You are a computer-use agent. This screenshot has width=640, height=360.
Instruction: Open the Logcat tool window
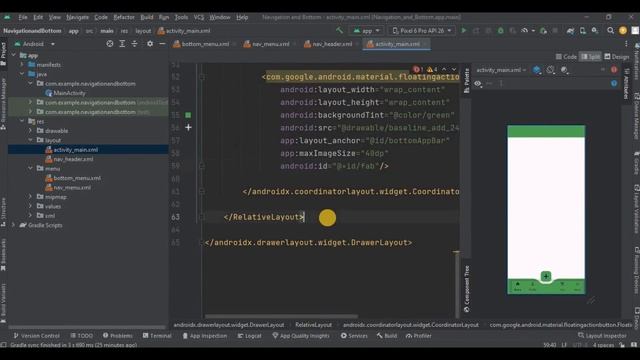[x=249, y=336]
